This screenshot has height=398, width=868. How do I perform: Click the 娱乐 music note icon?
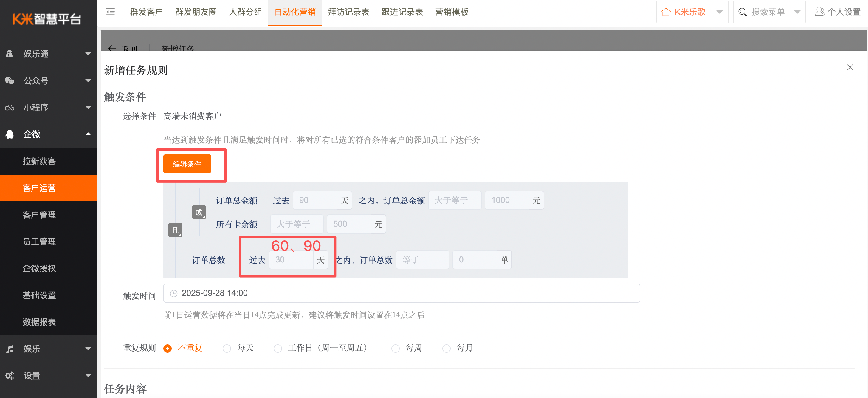(x=10, y=349)
